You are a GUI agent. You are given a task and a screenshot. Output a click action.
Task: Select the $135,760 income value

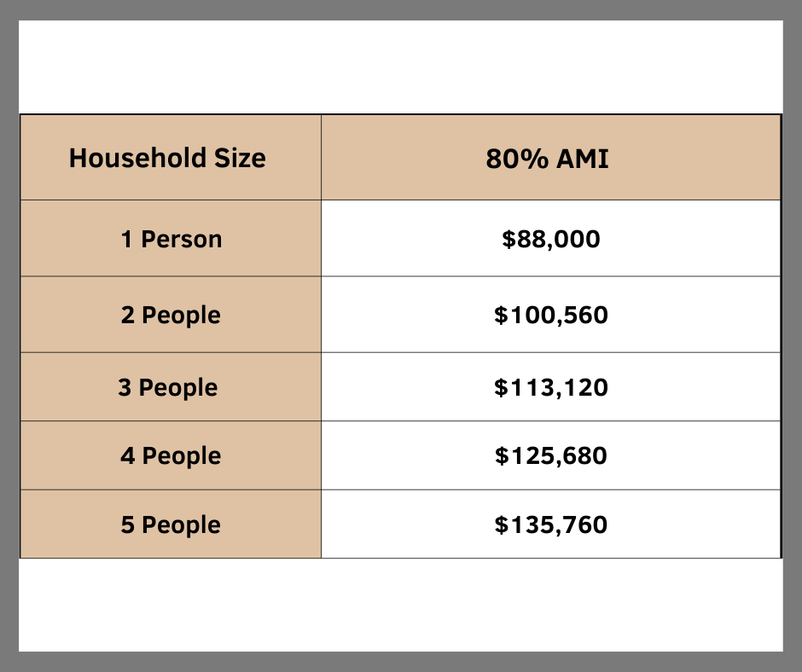[551, 524]
